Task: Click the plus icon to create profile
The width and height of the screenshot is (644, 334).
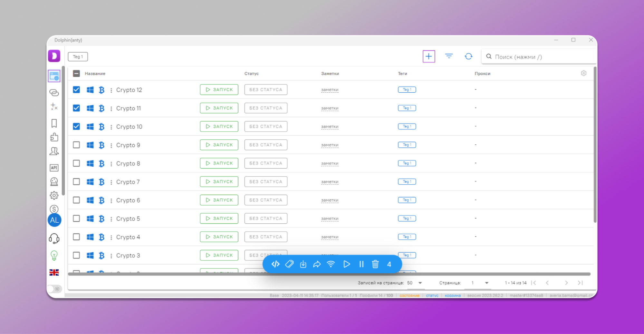Action: click(428, 57)
